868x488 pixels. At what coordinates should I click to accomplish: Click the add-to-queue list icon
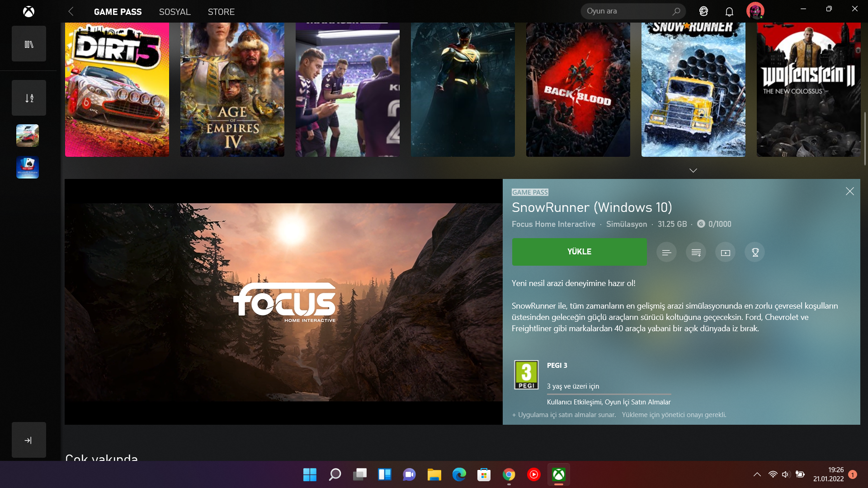[x=696, y=252]
